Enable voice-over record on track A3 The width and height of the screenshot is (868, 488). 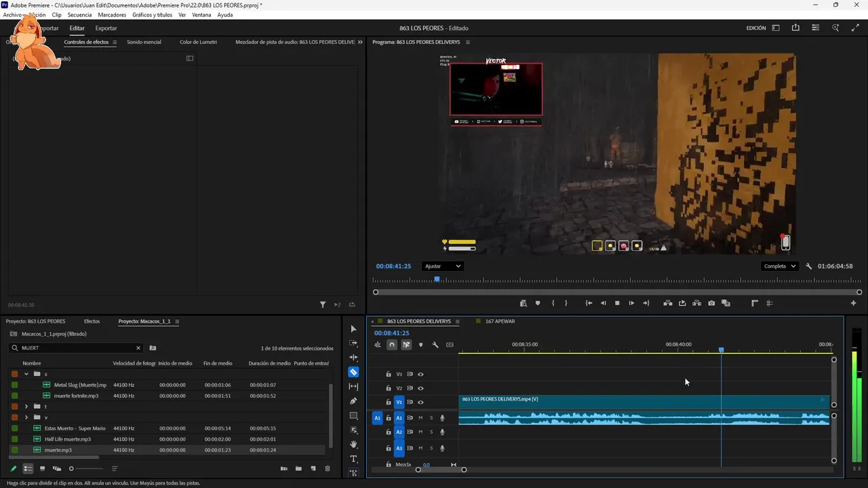[x=442, y=448]
